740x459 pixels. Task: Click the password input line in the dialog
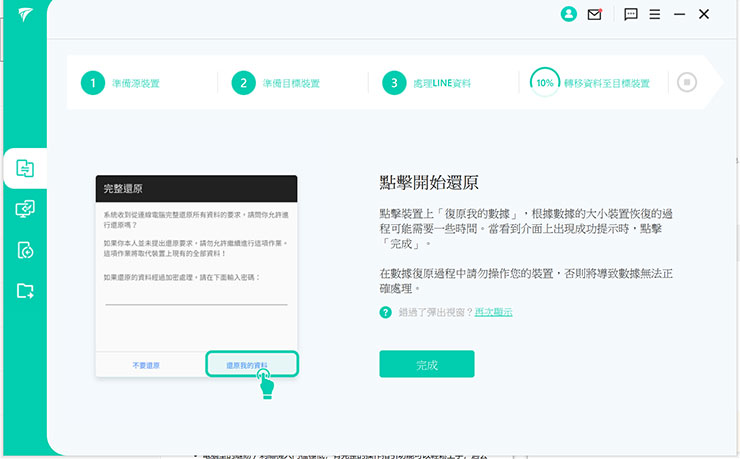click(196, 303)
